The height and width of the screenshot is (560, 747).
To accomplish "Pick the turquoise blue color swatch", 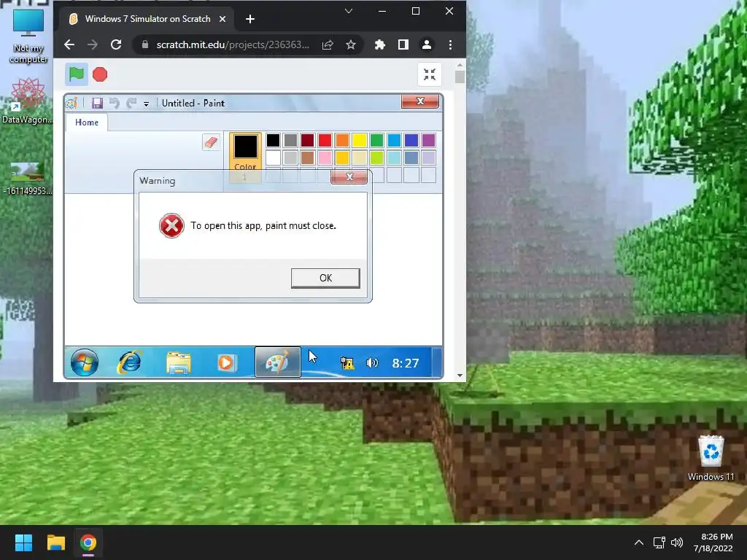I will click(394, 140).
